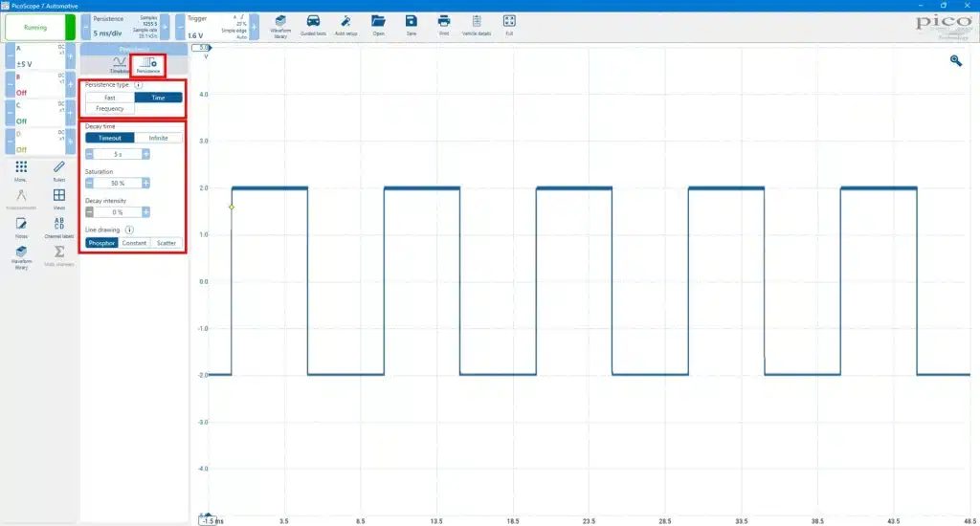Decrease the trigger threshold level

[x=180, y=27]
